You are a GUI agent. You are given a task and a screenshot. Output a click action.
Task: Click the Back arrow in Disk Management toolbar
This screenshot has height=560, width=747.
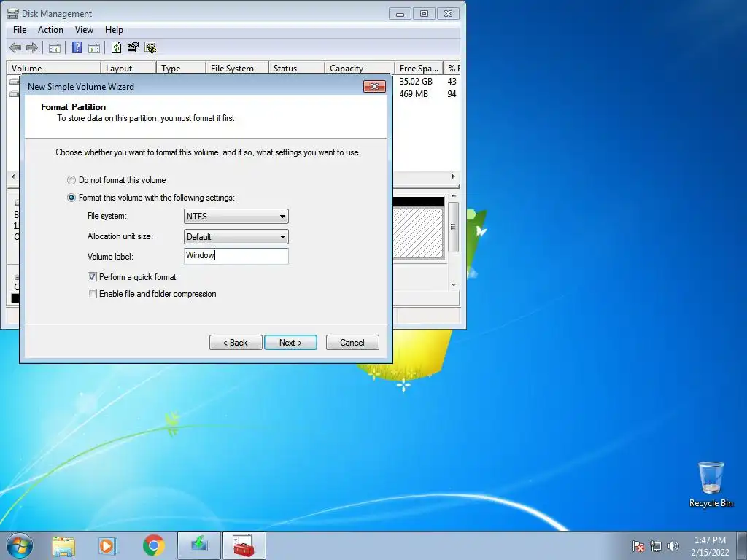15,47
